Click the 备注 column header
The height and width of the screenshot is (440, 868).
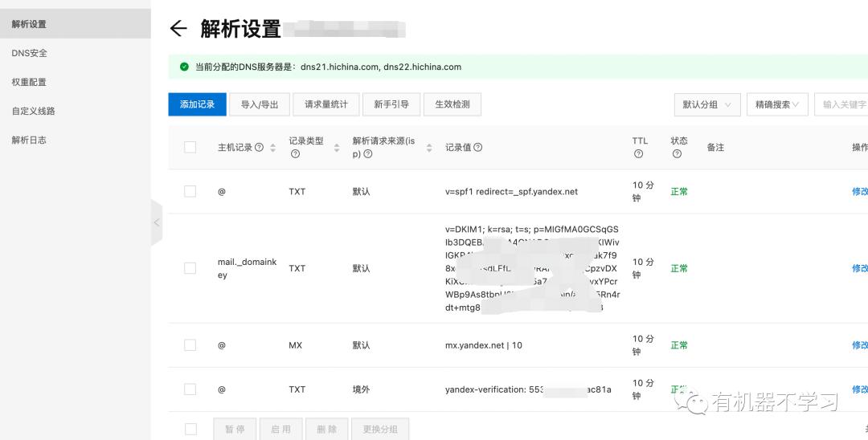click(x=715, y=147)
